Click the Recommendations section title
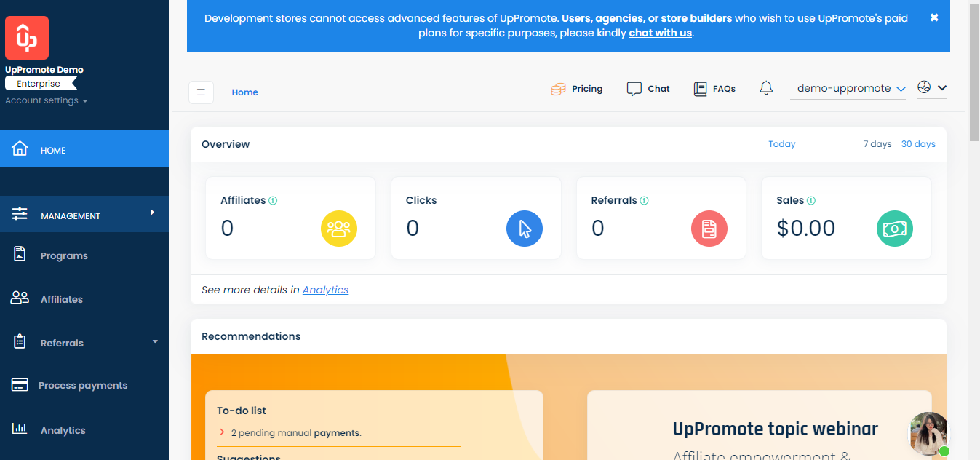The width and height of the screenshot is (980, 460). (251, 336)
